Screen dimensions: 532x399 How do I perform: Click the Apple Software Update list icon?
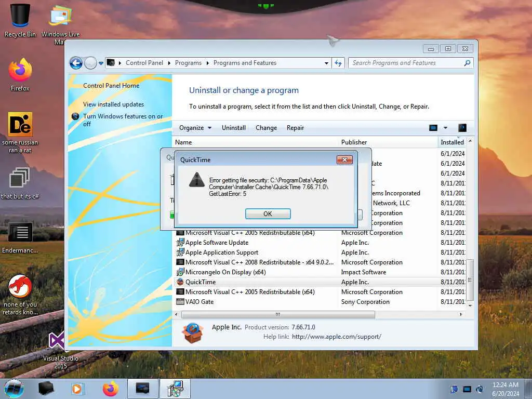180,243
